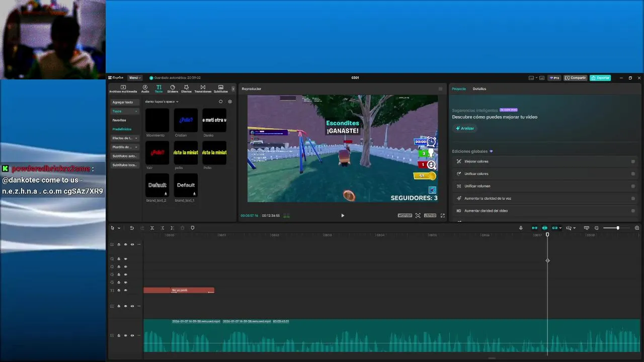Viewport: 644px width, 362px height.
Task: Open Favoritos in text sidebar
Action: point(119,120)
